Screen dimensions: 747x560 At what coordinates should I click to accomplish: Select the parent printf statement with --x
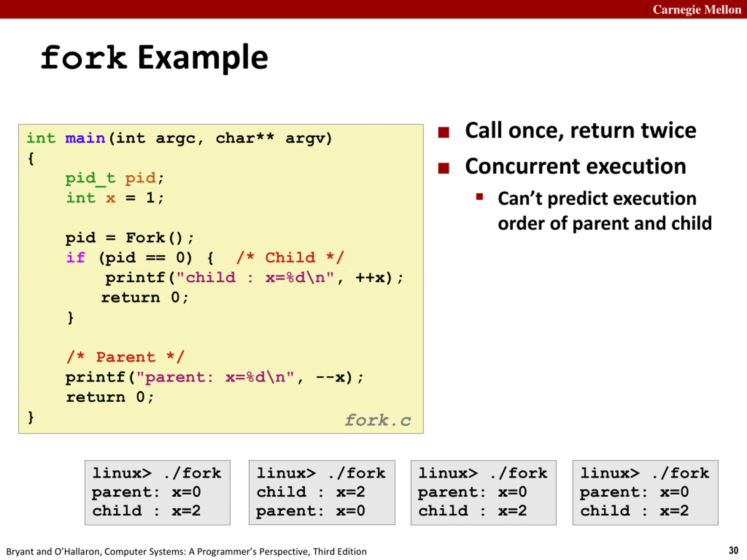[214, 377]
